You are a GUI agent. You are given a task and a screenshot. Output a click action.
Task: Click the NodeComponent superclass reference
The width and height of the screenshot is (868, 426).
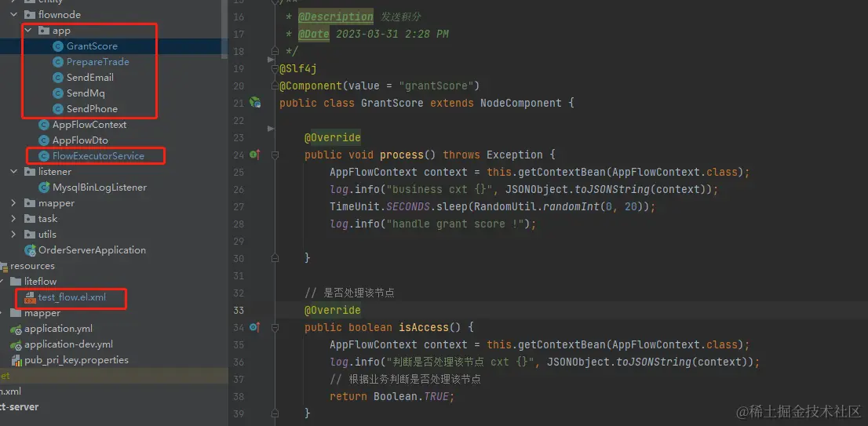(x=521, y=103)
